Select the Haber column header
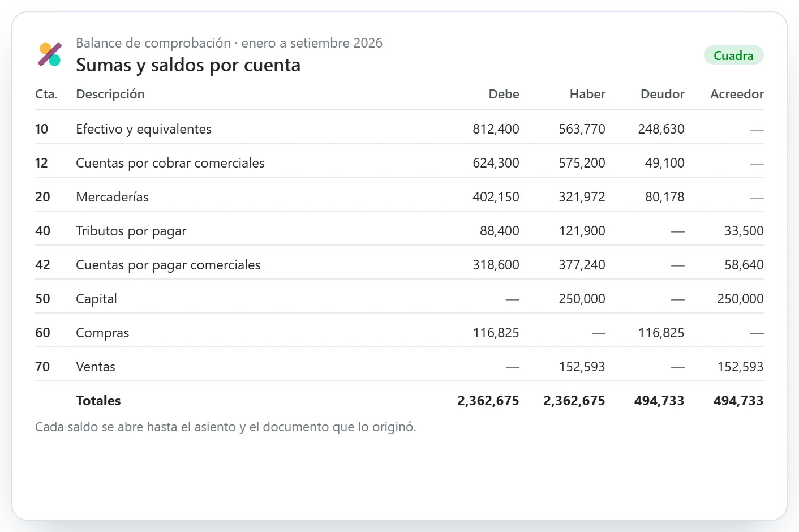Viewport: 799px width, 532px height. point(587,94)
